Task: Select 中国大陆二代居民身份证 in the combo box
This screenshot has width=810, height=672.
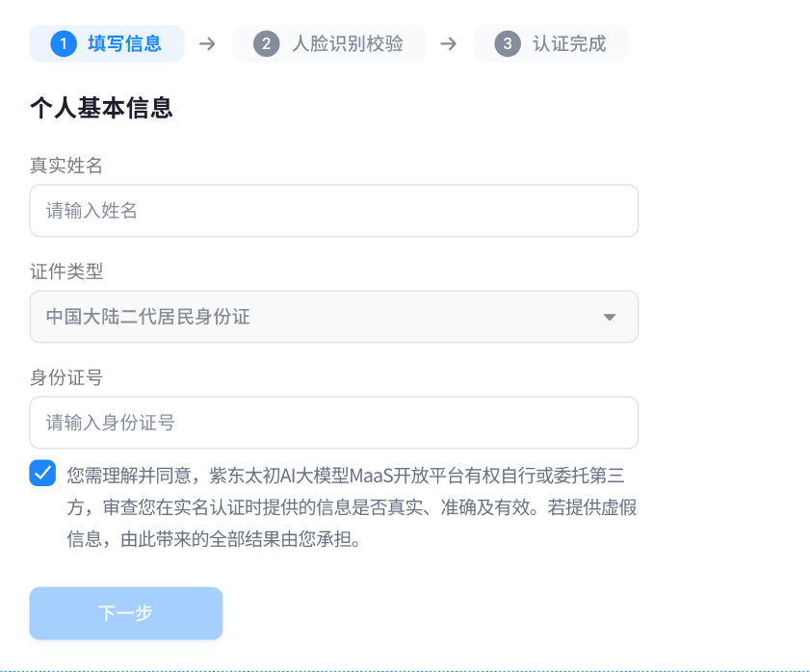Action: tap(333, 316)
